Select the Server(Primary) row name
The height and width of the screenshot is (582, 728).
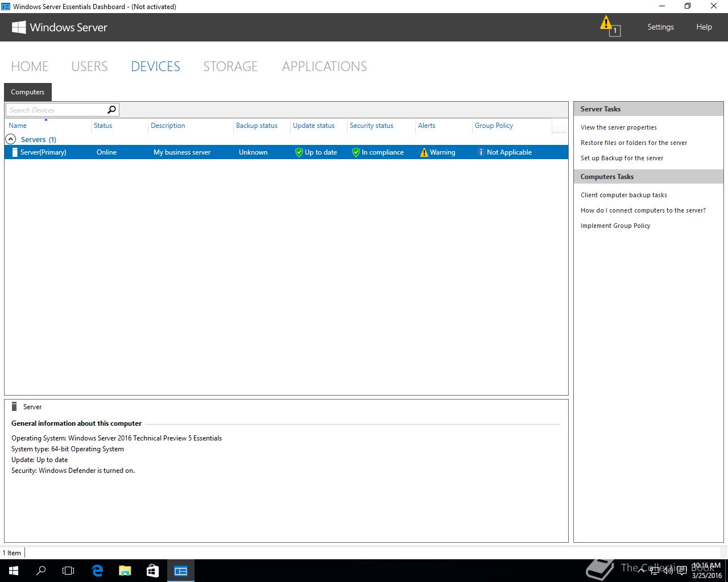[x=43, y=152]
